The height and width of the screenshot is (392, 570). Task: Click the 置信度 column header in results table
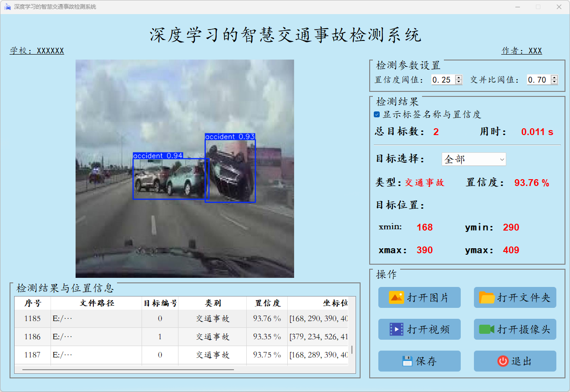pos(267,303)
